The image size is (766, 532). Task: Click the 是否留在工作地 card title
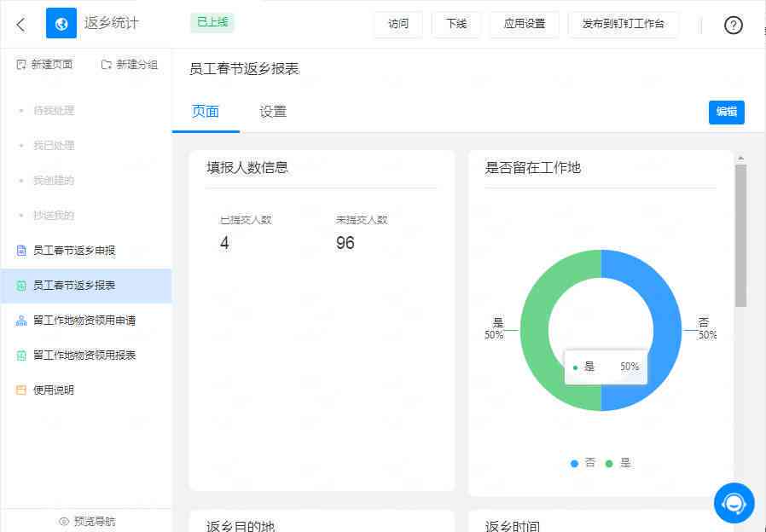[532, 168]
